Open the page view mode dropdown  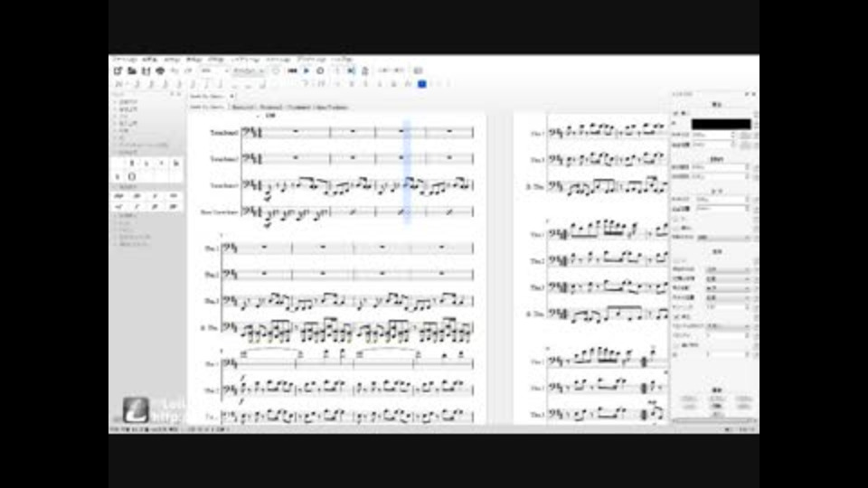click(x=248, y=70)
